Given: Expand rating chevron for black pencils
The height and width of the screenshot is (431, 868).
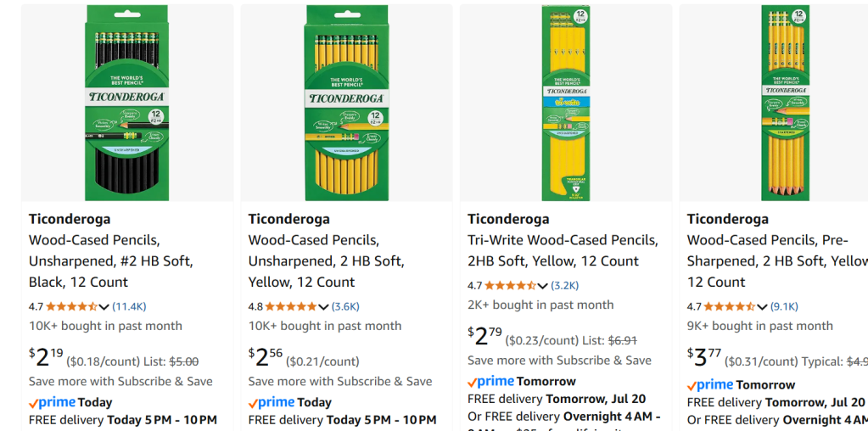Looking at the screenshot, I should 104,307.
